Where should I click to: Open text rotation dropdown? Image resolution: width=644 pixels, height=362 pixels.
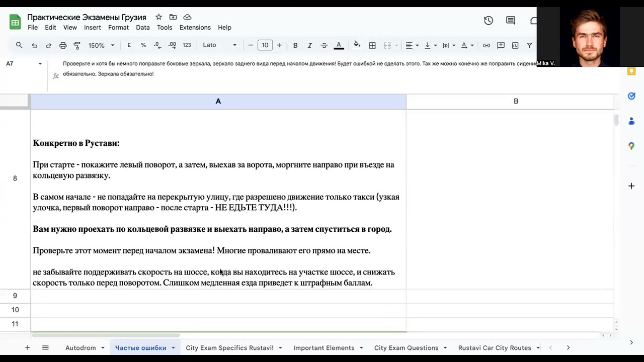(x=467, y=45)
